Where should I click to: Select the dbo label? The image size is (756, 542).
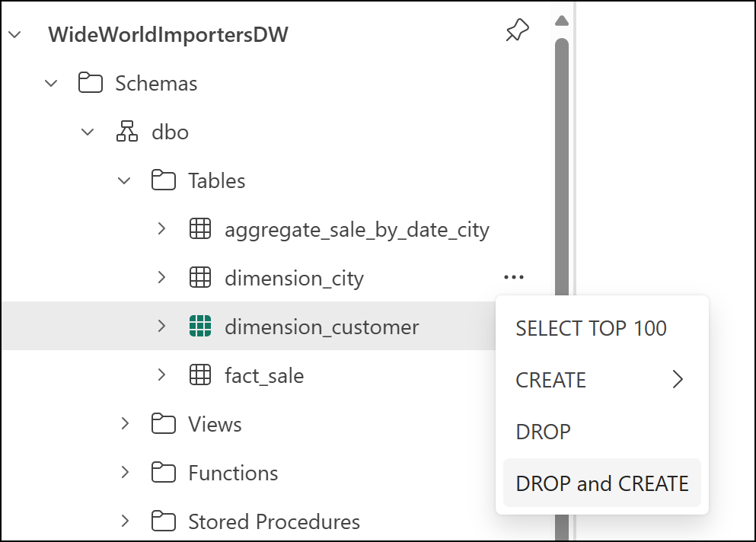tap(171, 132)
